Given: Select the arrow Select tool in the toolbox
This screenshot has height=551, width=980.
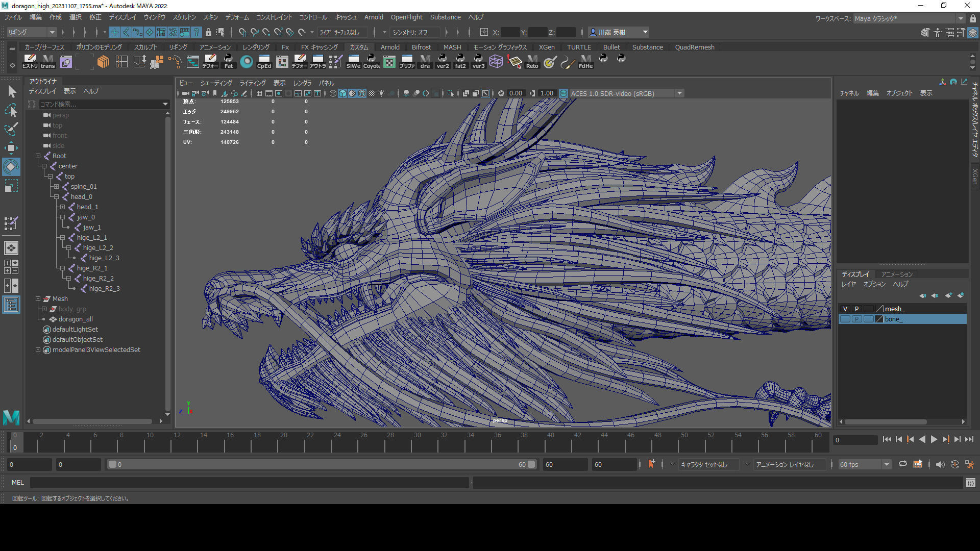Looking at the screenshot, I should (11, 91).
